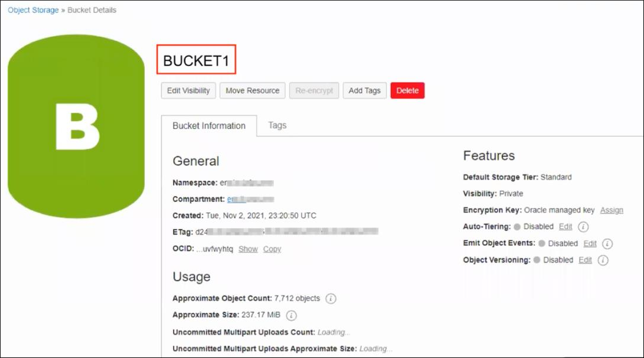This screenshot has height=358, width=644.
Task: Click the Usage section heading
Action: click(x=191, y=276)
